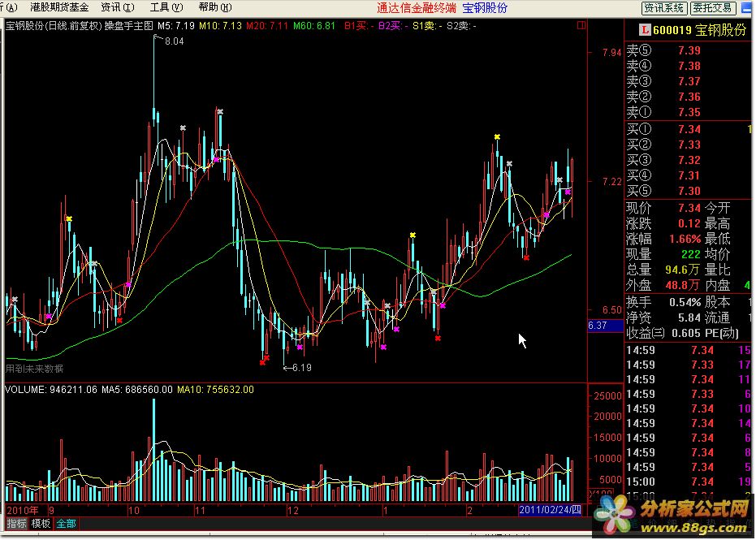Click the red L icon beside 600019

(644, 30)
